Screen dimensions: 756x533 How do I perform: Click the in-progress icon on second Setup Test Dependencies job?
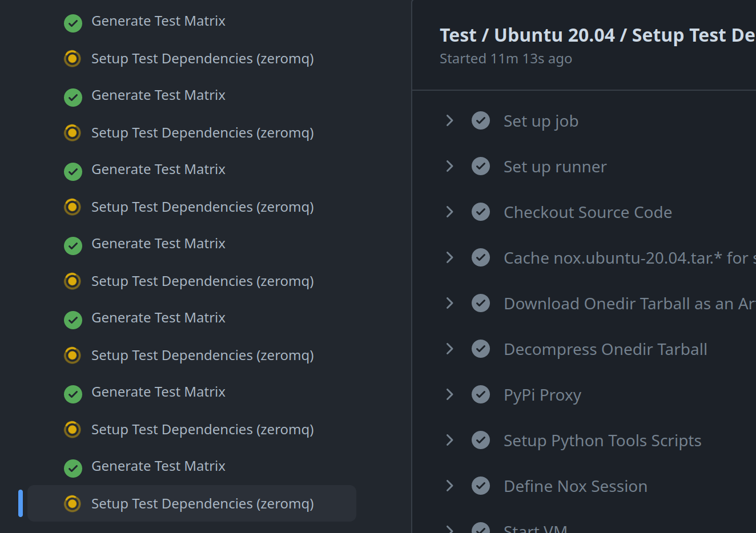point(73,132)
